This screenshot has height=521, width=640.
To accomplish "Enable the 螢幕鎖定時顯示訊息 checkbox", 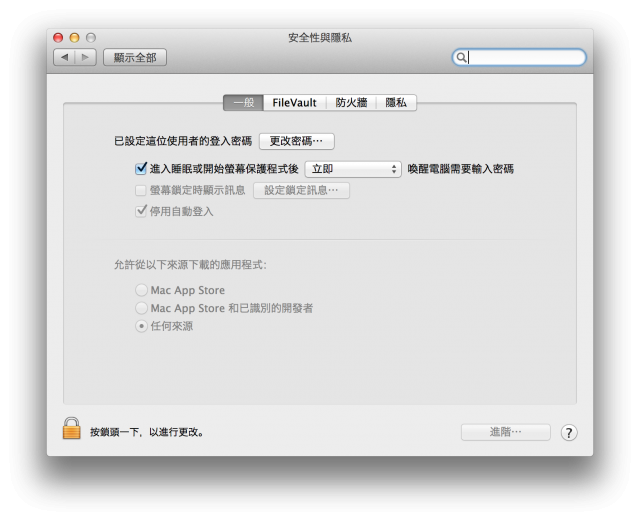I will 140,190.
